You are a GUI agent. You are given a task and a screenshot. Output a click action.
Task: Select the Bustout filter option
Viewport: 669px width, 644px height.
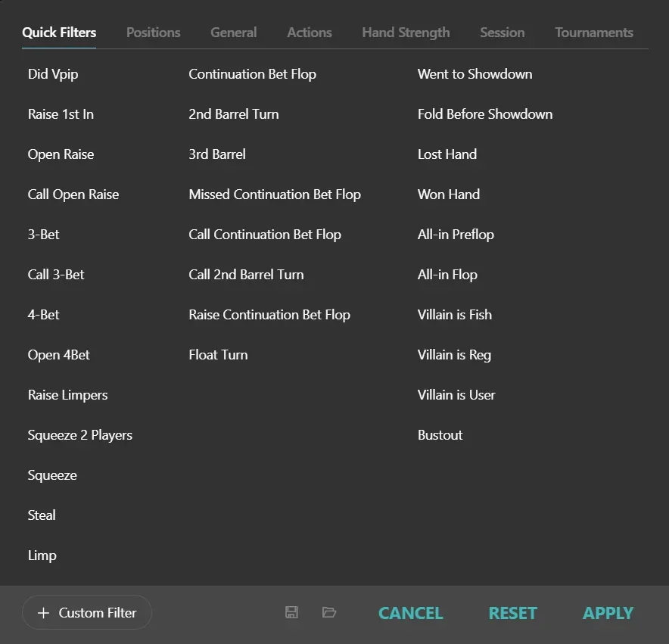(x=440, y=435)
